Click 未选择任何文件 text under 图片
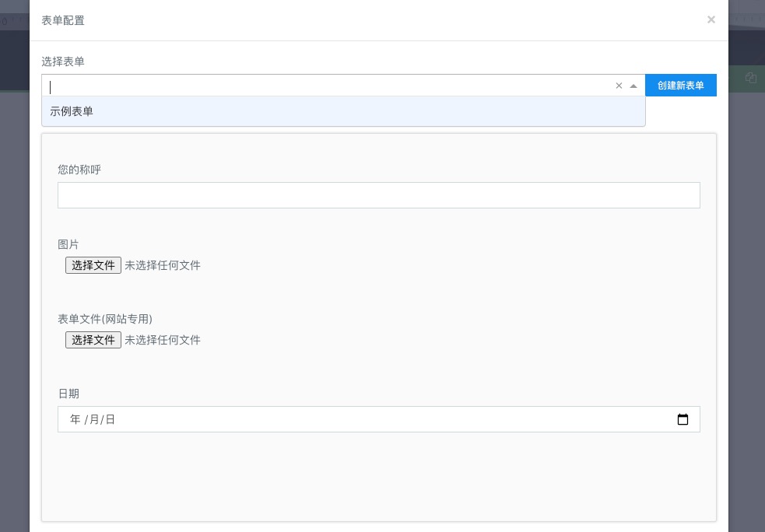Screen dimensions: 765x532 pos(163,265)
